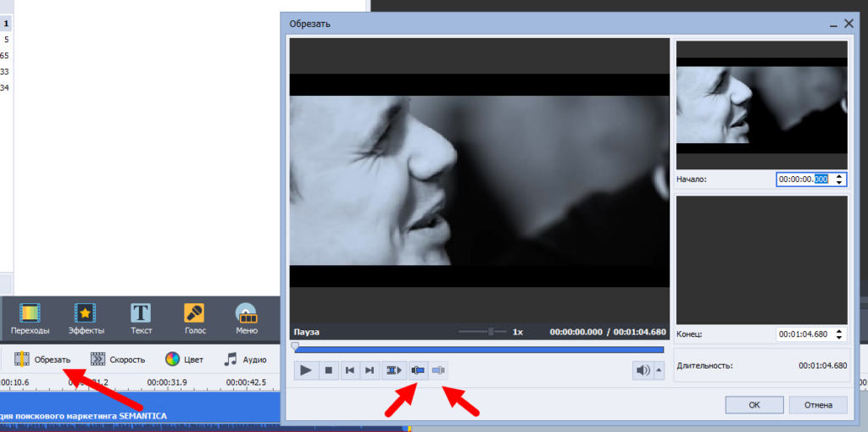Screen dimensions: 868x432
Task: Open the Переходы transitions panel
Action: (x=30, y=319)
